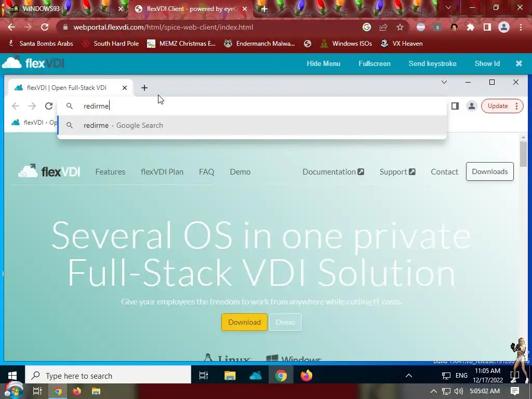Viewport: 532px width, 399px height.
Task: Open MEMZ Christmas bookmark
Action: click(181, 44)
